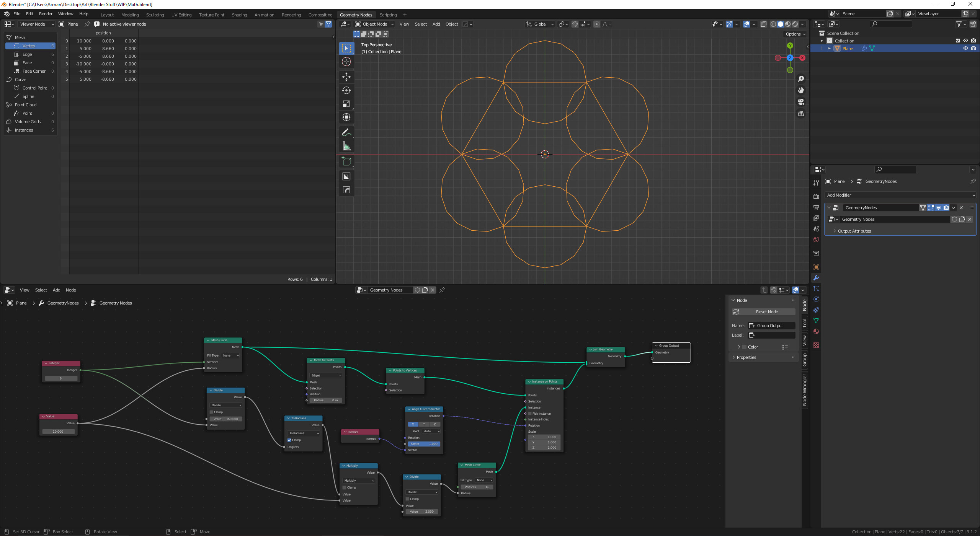Screen dimensions: 980x536
Task: Open the Modifier properties wrench tab
Action: tap(816, 278)
